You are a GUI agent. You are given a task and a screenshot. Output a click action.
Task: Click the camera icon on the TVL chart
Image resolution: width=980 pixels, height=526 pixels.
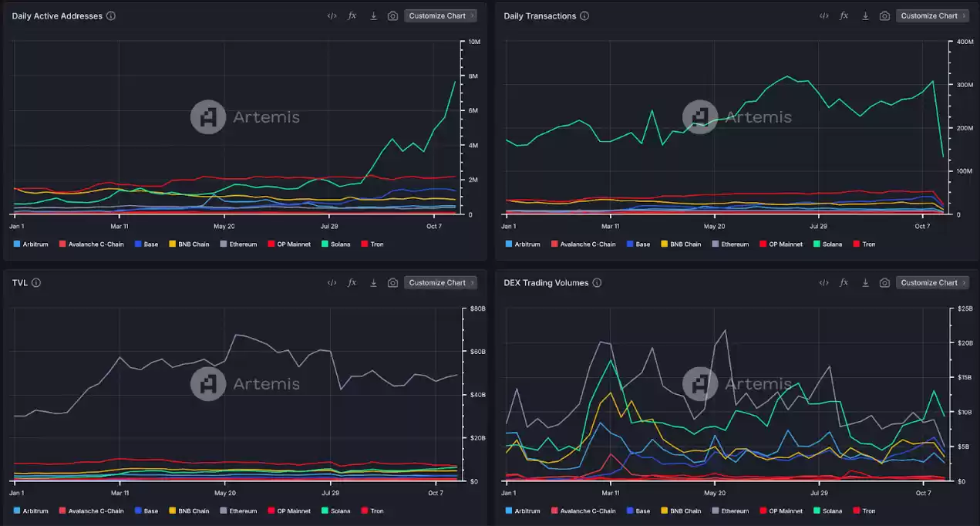(x=392, y=282)
